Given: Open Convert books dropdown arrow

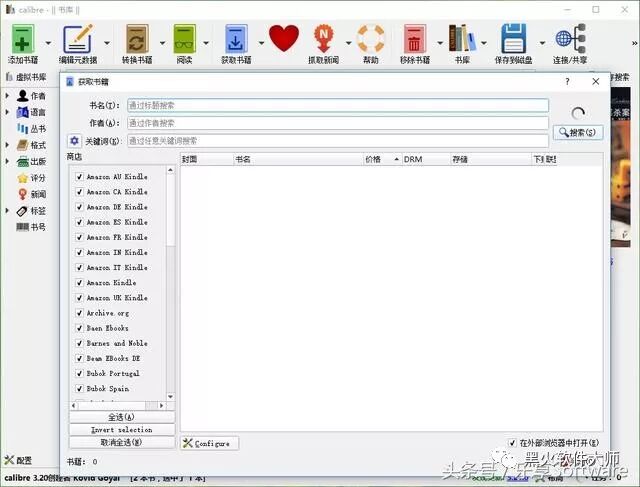Looking at the screenshot, I should click(162, 43).
